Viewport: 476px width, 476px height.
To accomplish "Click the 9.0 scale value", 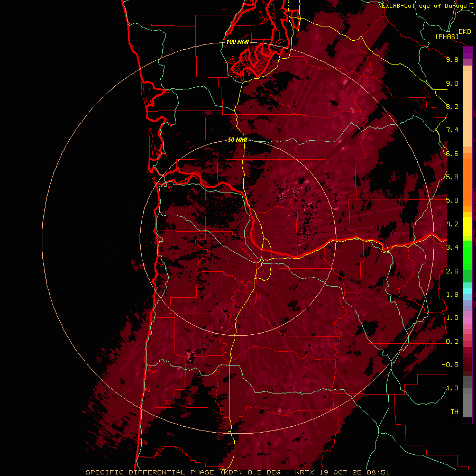I will coord(452,83).
